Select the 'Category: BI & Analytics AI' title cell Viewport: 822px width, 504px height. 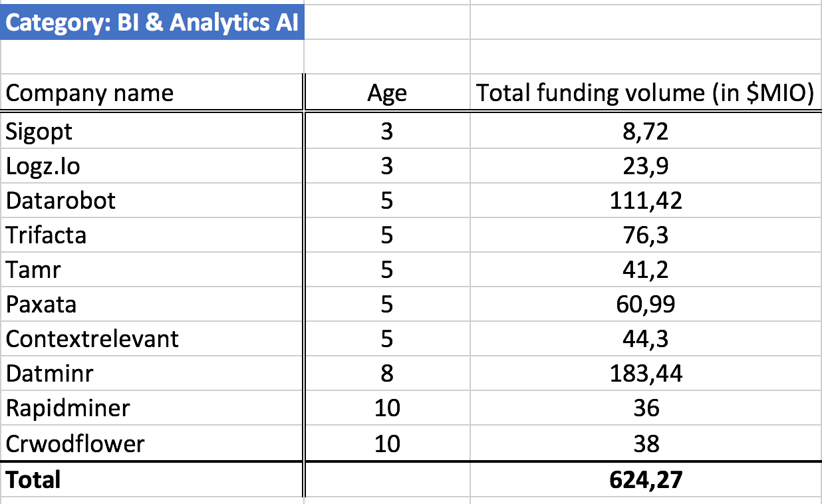(x=152, y=23)
